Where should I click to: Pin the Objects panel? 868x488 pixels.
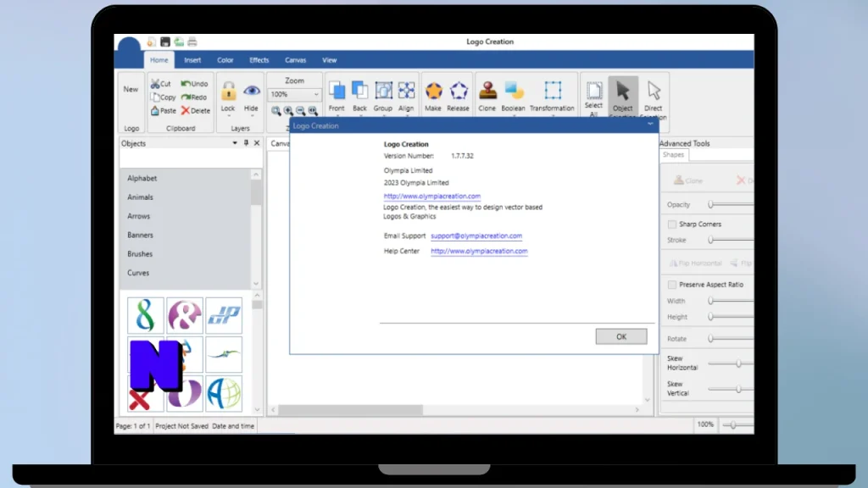point(247,143)
